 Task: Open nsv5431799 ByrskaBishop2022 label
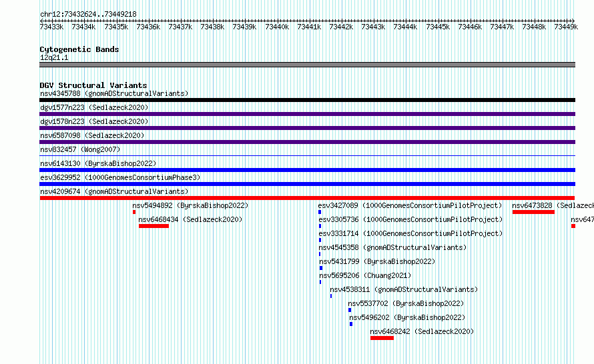[377, 261]
